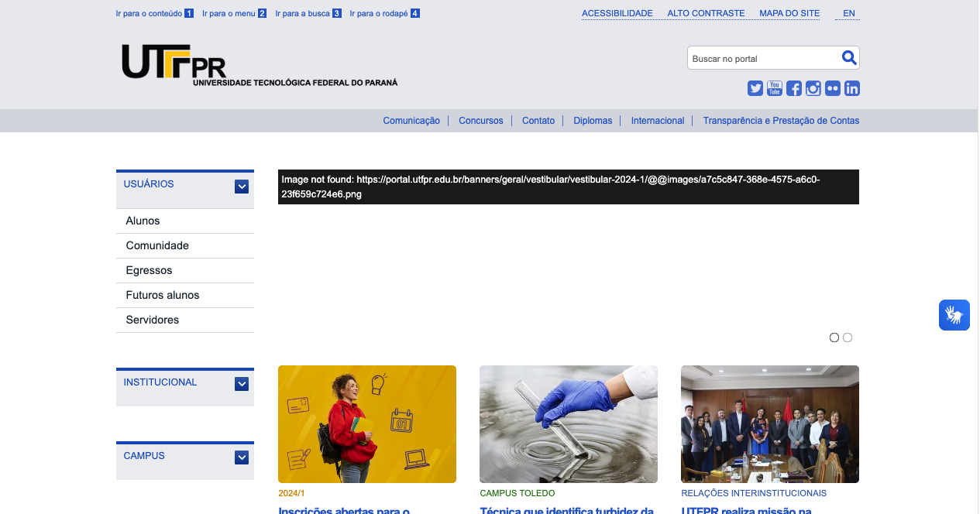Screen dimensions: 980x514
Task: Open the UTFPR YouTube channel icon
Action: 775,88
